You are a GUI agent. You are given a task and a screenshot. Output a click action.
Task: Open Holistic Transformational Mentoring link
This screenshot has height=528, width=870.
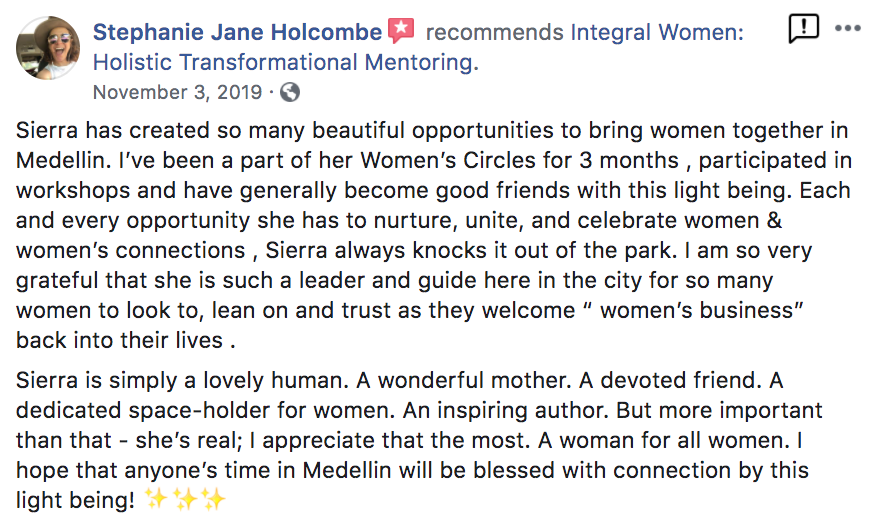(286, 62)
